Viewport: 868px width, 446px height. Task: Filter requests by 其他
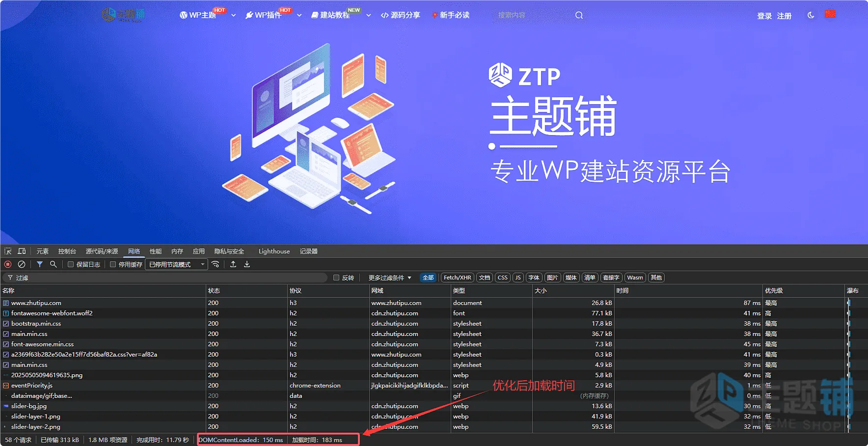click(656, 278)
